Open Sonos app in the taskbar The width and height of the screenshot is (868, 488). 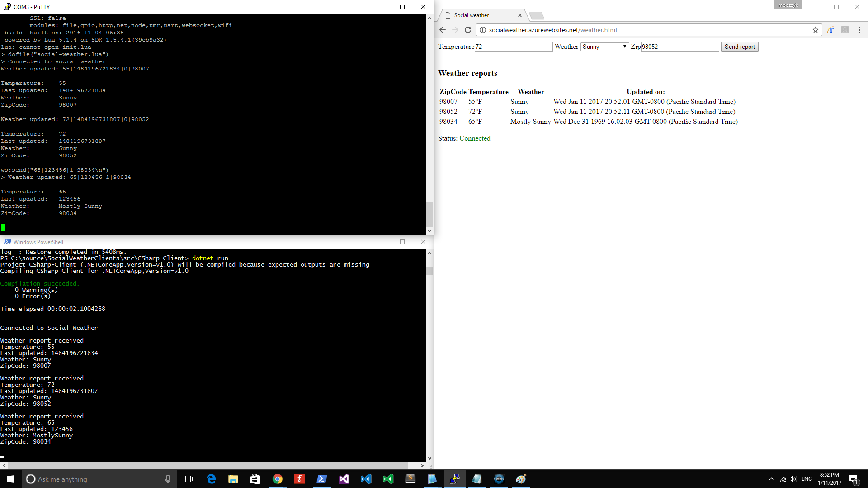tap(499, 479)
